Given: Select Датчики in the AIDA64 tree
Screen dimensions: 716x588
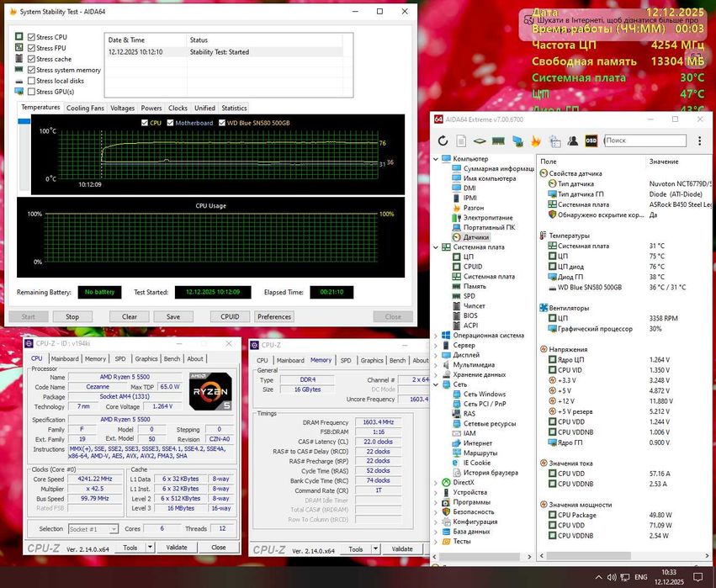Looking at the screenshot, I should (x=476, y=237).
